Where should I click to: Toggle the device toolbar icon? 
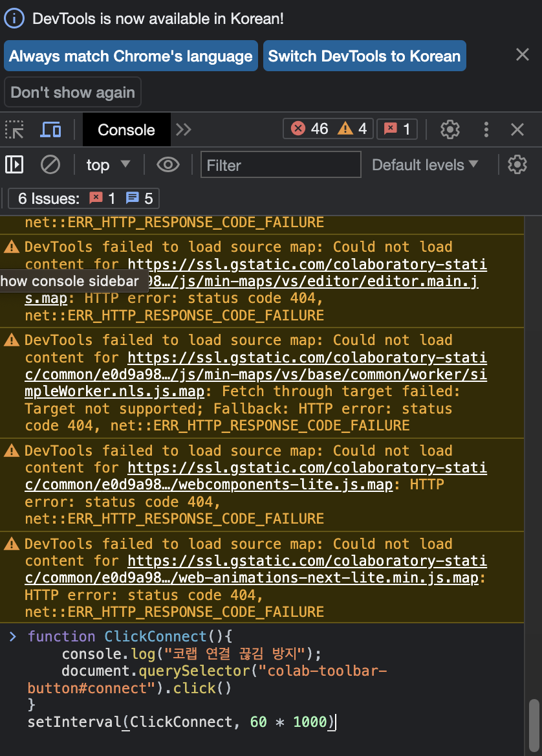pyautogui.click(x=50, y=129)
